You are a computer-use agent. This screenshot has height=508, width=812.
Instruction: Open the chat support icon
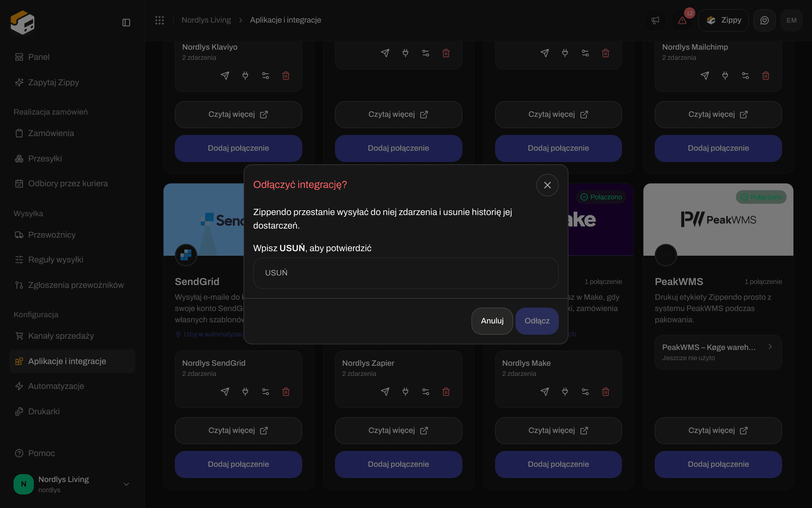point(764,21)
